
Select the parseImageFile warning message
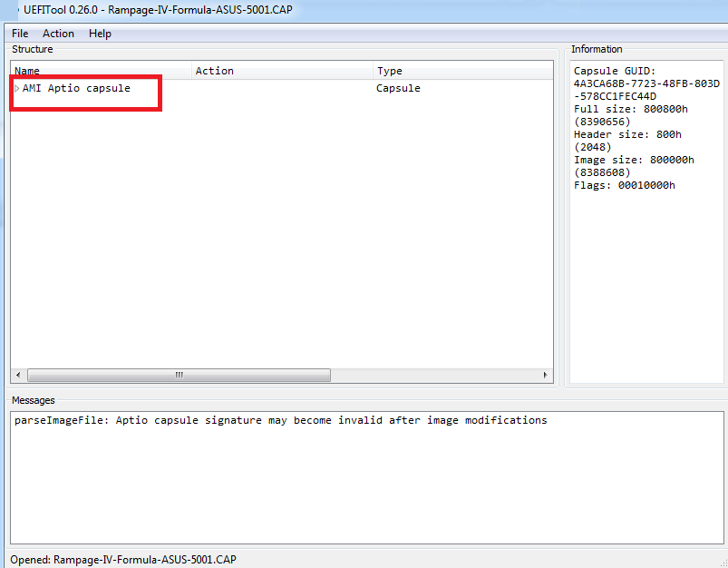click(280, 420)
